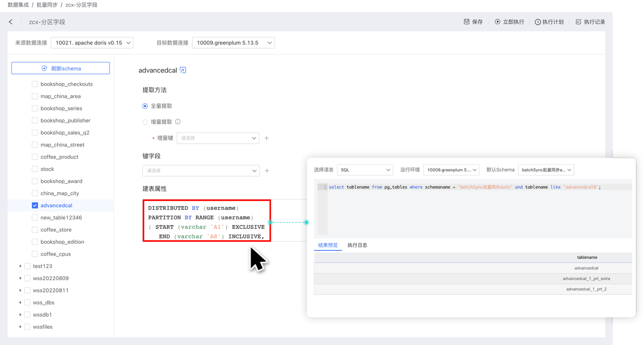Check the stock table checkbox
The image size is (644, 345).
click(35, 169)
